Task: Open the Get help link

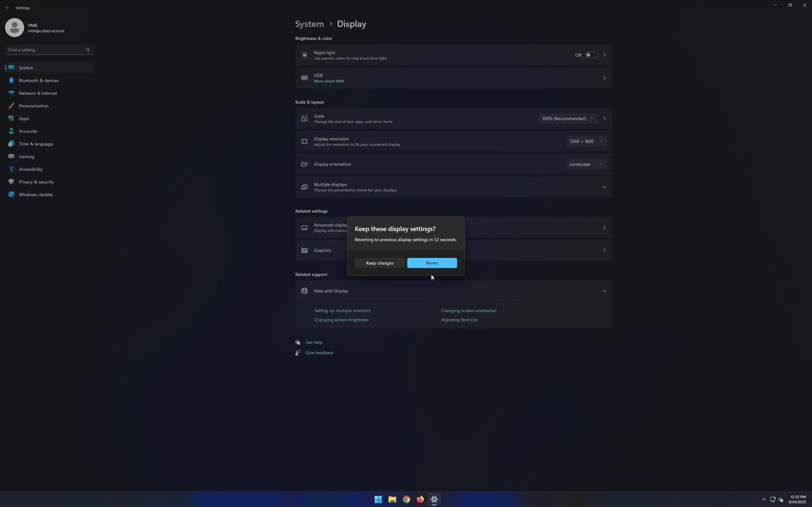Action: click(x=314, y=342)
